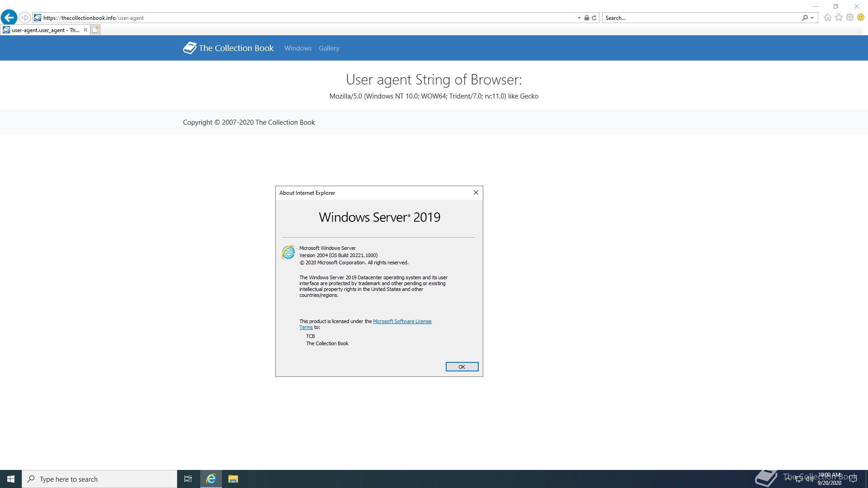This screenshot has width=868, height=488.
Task: Click the OK button in About dialog
Action: coord(462,367)
